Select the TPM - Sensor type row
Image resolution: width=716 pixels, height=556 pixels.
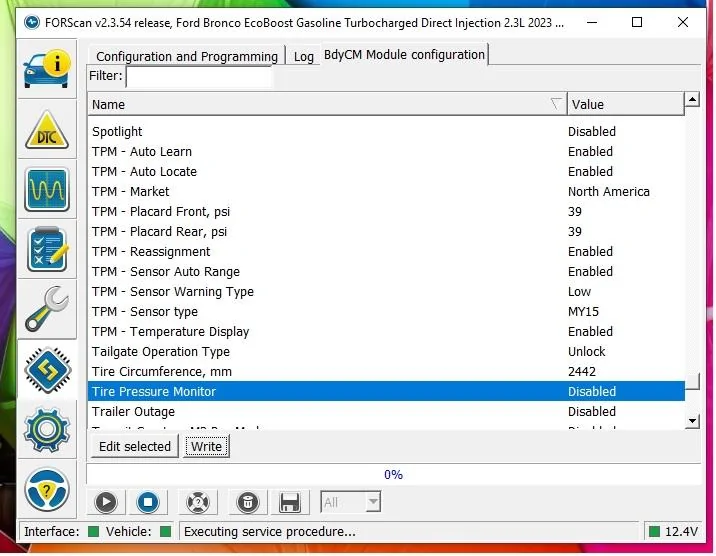point(386,312)
